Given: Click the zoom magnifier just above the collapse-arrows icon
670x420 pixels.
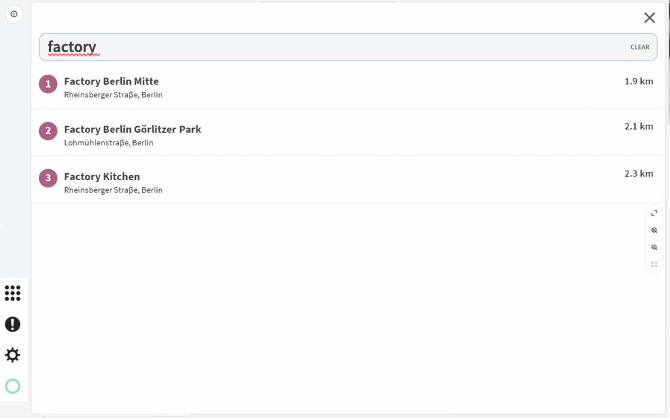Looking at the screenshot, I should pos(654,247).
